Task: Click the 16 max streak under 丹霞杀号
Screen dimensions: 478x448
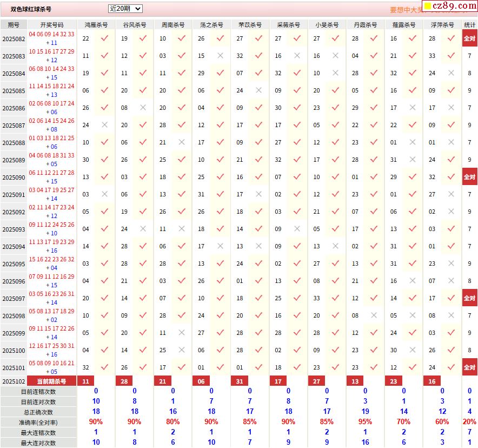Action: (x=365, y=442)
